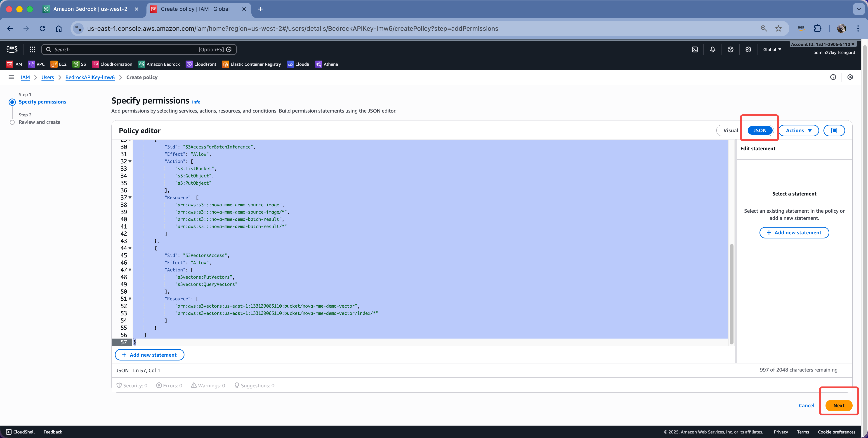Image resolution: width=868 pixels, height=438 pixels.
Task: Open the Actions dropdown menu
Action: click(798, 130)
